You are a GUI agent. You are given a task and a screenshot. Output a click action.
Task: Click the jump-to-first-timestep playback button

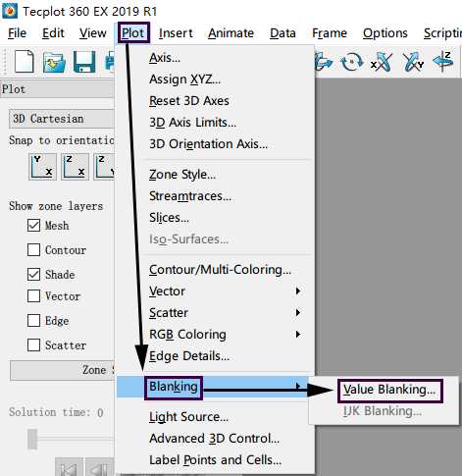click(x=69, y=468)
